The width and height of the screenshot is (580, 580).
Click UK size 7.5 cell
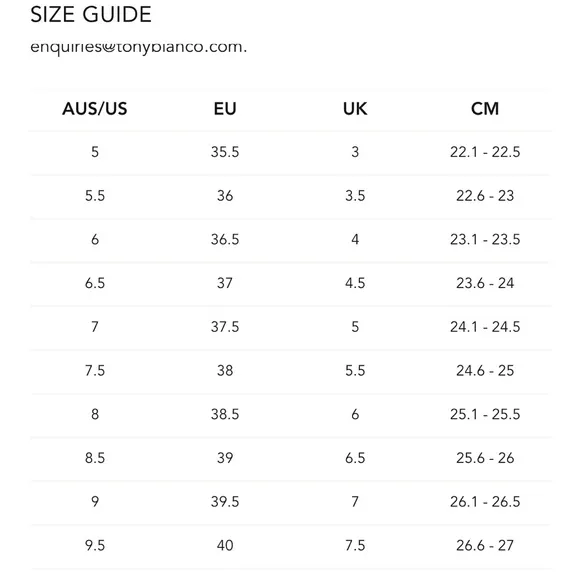click(355, 545)
